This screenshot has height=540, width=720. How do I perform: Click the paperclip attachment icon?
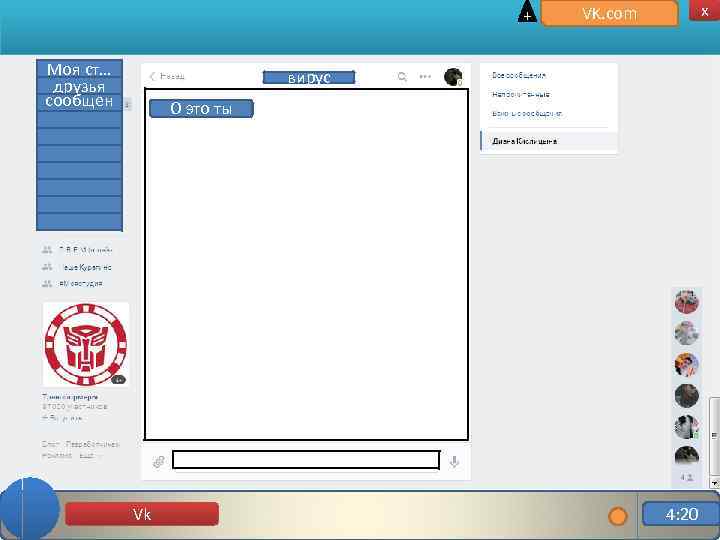(159, 461)
